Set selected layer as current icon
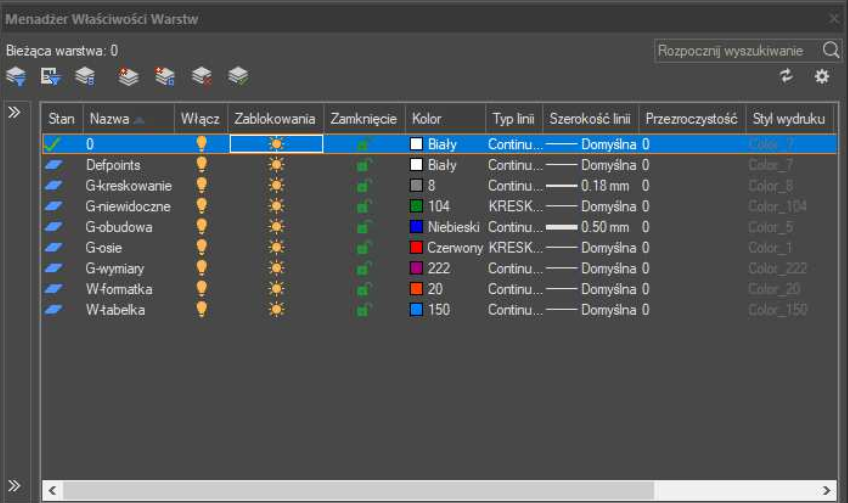848x503 pixels. 238,76
